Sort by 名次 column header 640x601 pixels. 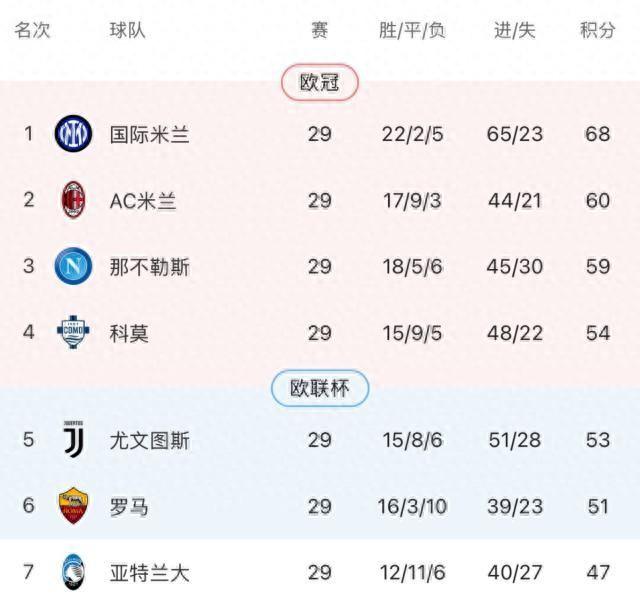coord(31,30)
